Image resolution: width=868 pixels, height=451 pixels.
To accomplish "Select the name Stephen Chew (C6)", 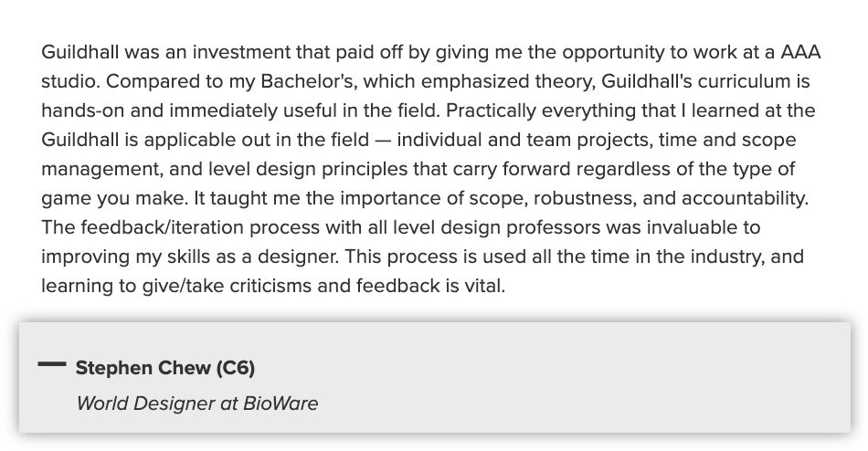I will tap(165, 368).
